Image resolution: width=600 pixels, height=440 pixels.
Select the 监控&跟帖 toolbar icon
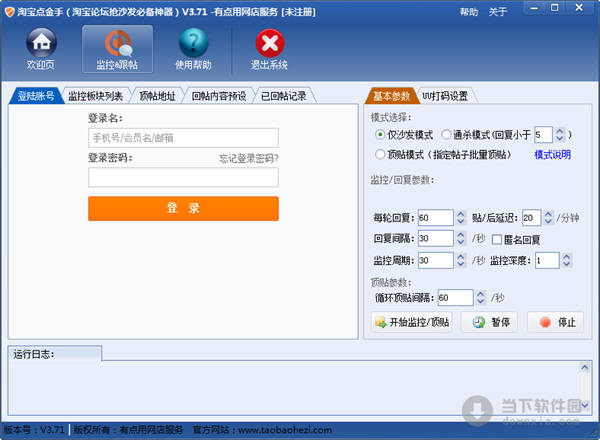point(117,49)
